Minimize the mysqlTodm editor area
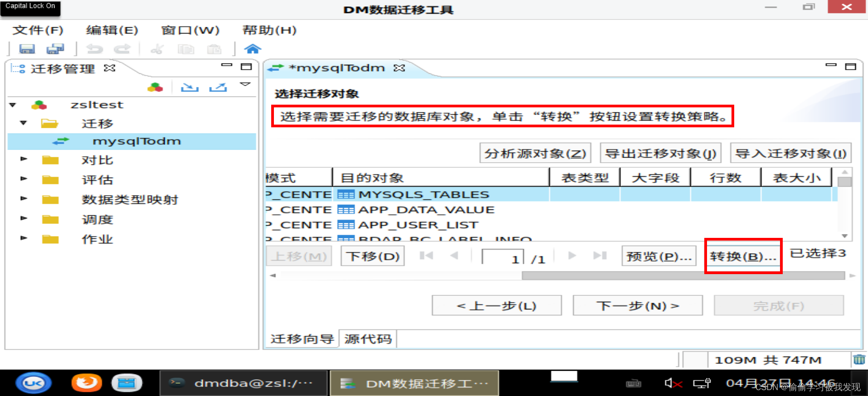Viewport: 868px width, 396px height. pos(831,65)
